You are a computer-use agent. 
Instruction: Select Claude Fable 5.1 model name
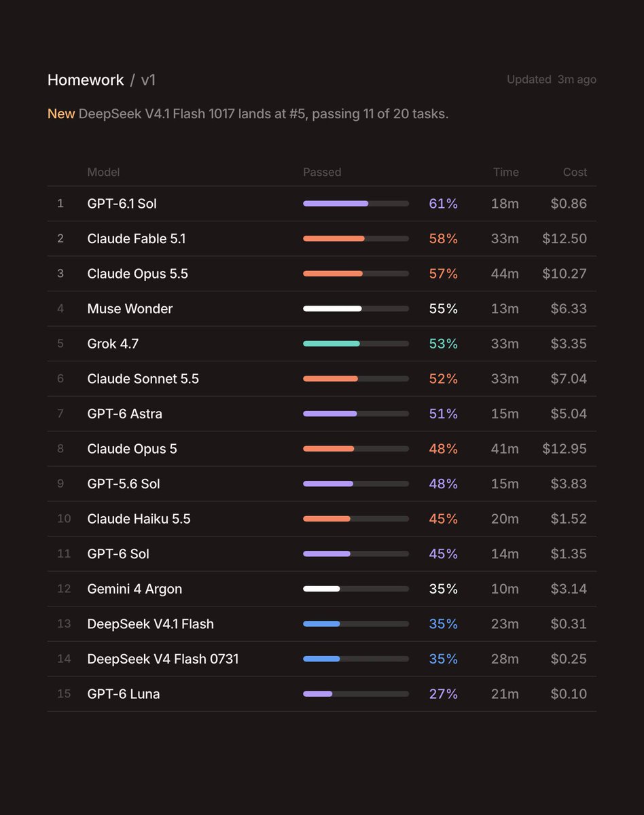tap(137, 239)
